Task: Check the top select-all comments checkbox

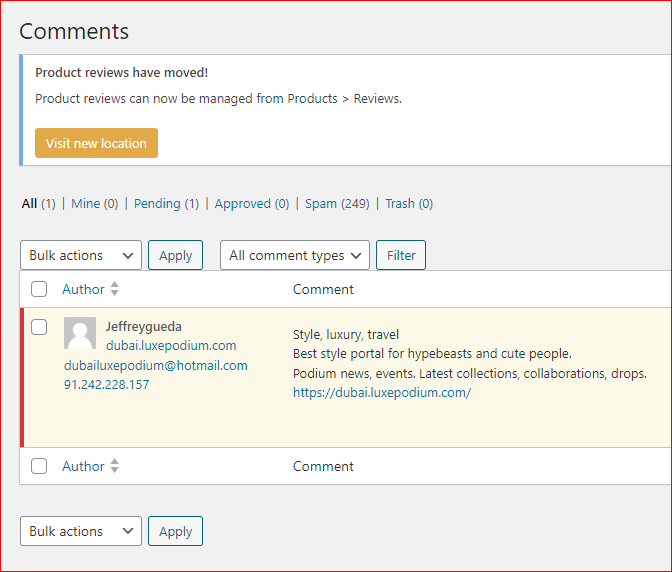Action: pos(39,289)
